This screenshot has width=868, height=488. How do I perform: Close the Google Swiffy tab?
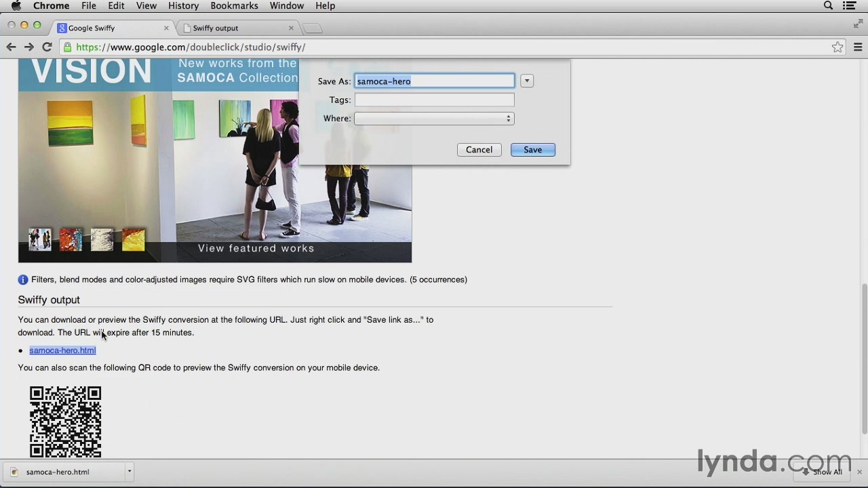click(166, 28)
